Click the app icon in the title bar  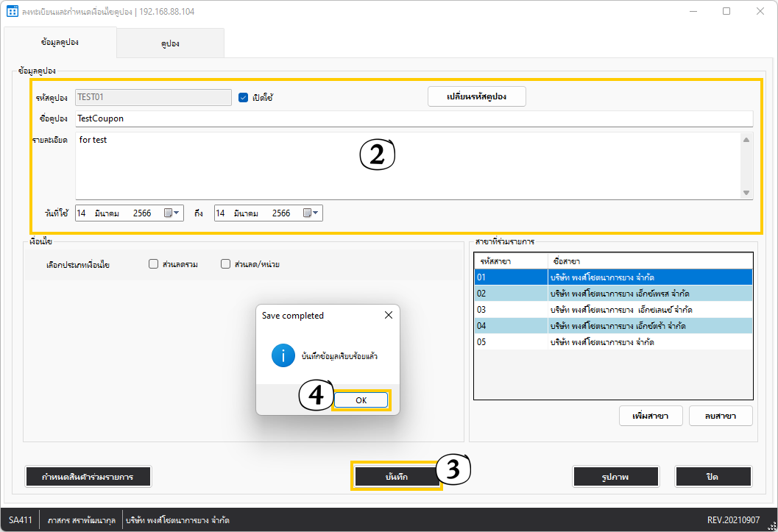[12, 12]
